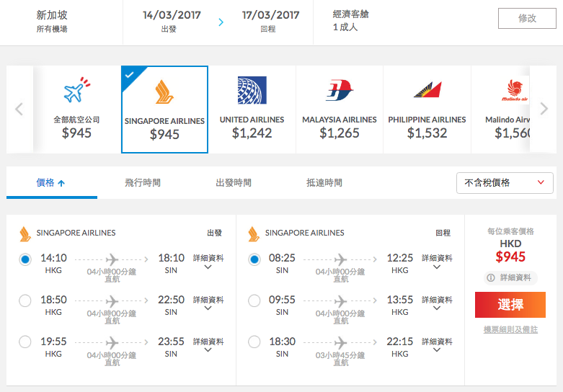Click the ascending sort arrow next to 價格

[x=61, y=183]
